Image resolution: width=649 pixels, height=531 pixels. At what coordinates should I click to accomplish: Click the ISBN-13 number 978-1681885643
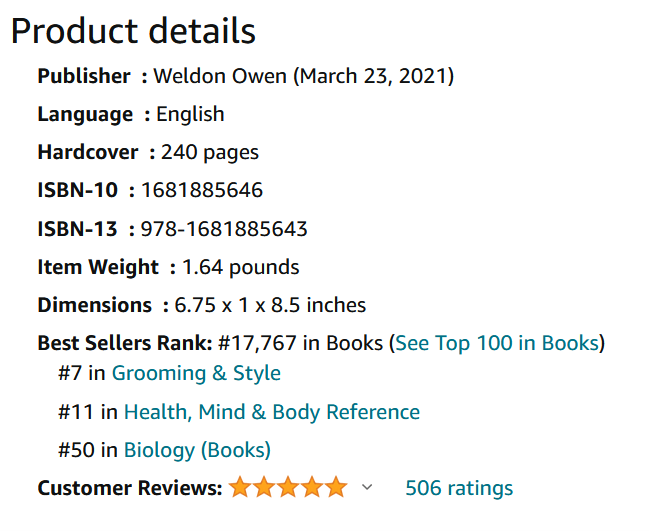224,229
